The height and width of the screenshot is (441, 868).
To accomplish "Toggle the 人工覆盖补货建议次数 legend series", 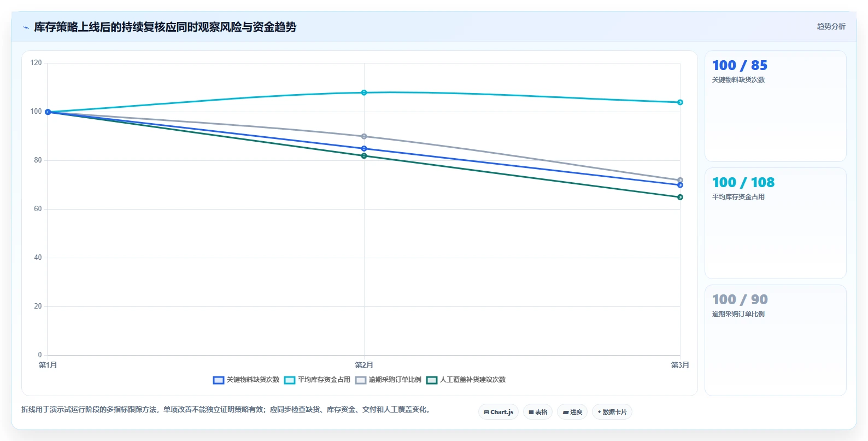I will [466, 380].
